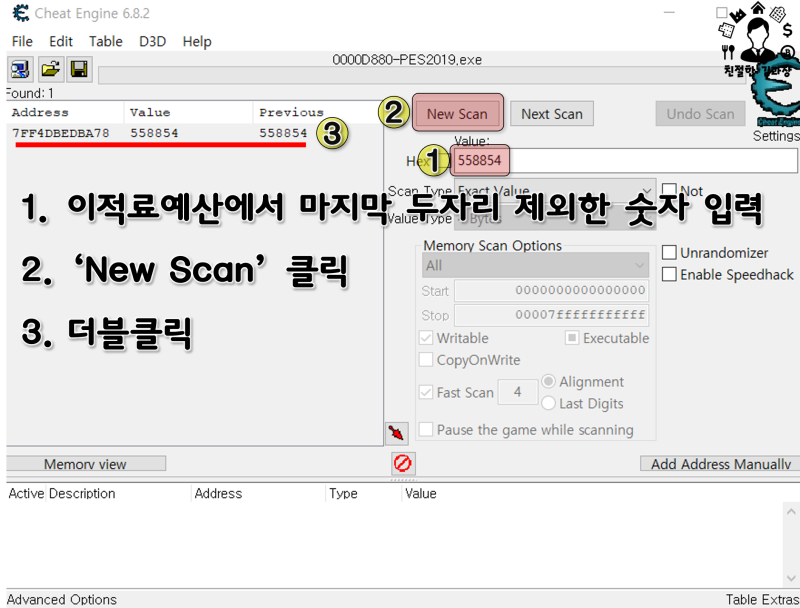
Task: Open Advanced Options
Action: pyautogui.click(x=62, y=599)
